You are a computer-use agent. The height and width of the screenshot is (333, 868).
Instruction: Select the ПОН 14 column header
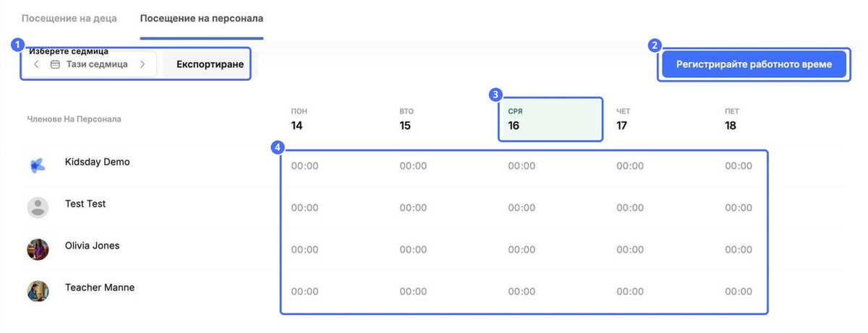(x=297, y=119)
